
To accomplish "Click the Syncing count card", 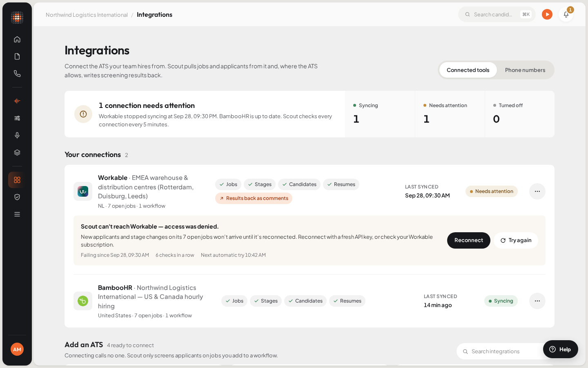I will tap(380, 114).
